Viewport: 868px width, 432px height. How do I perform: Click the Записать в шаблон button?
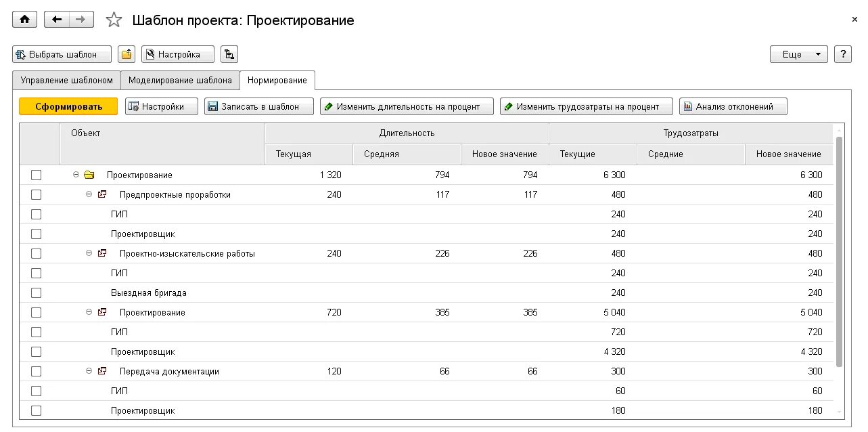259,106
